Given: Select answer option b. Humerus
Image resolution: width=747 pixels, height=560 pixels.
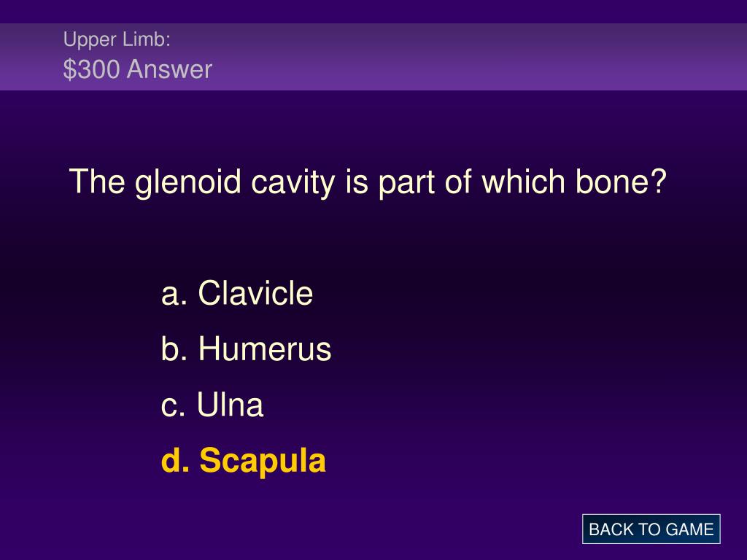Looking at the screenshot, I should (x=246, y=349).
